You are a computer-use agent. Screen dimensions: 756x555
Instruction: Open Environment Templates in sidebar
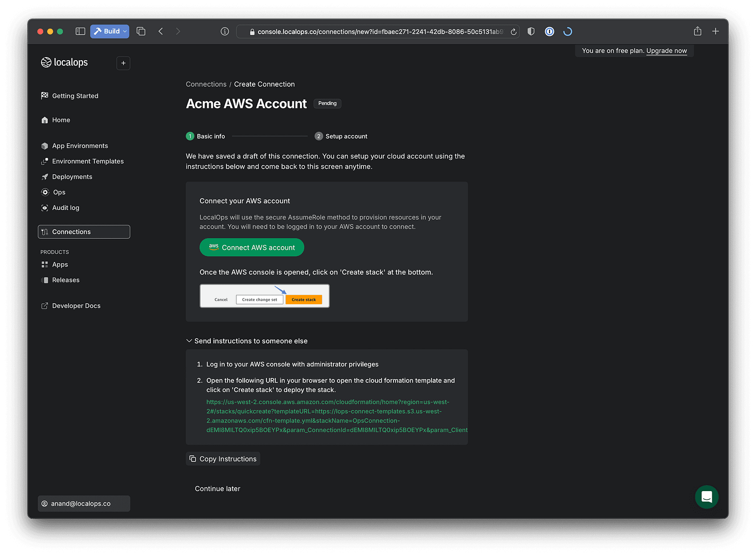click(x=88, y=161)
